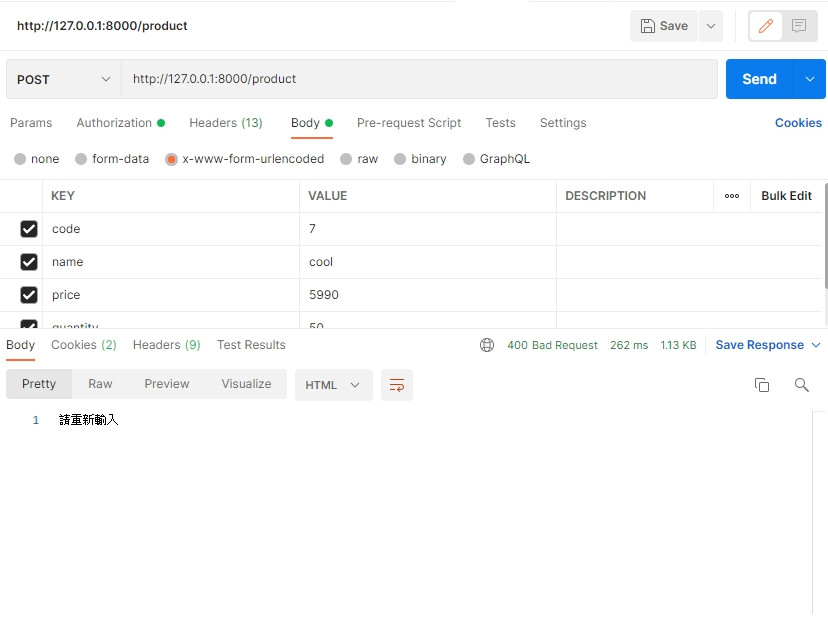Uncheck the price parameter checkbox
The image size is (828, 621).
[29, 295]
